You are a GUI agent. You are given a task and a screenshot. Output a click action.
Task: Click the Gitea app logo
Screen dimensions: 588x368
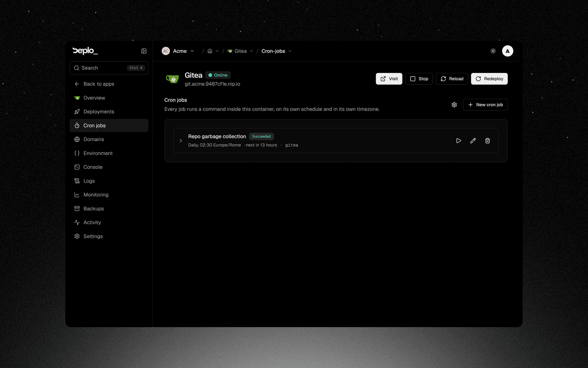pos(172,79)
